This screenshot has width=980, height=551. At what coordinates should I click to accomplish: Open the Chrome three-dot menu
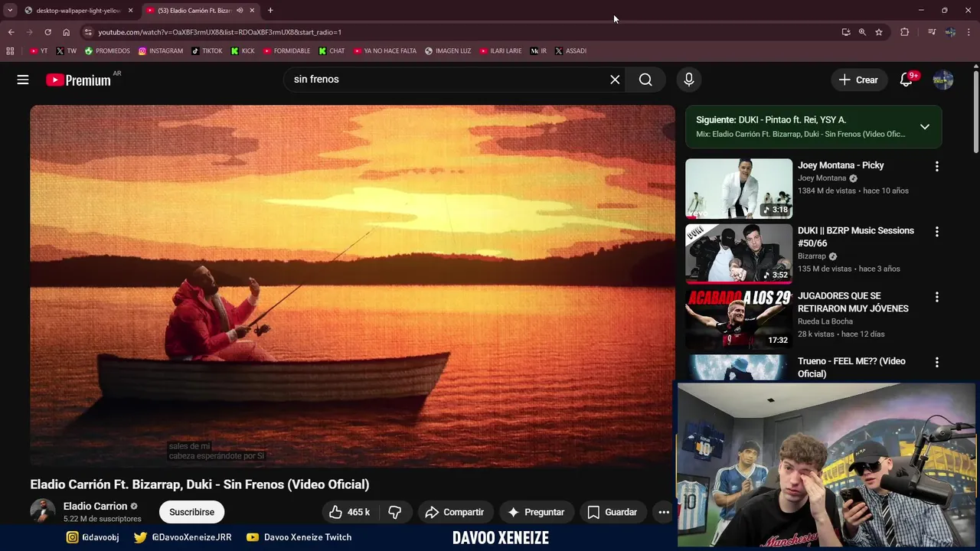(x=969, y=32)
